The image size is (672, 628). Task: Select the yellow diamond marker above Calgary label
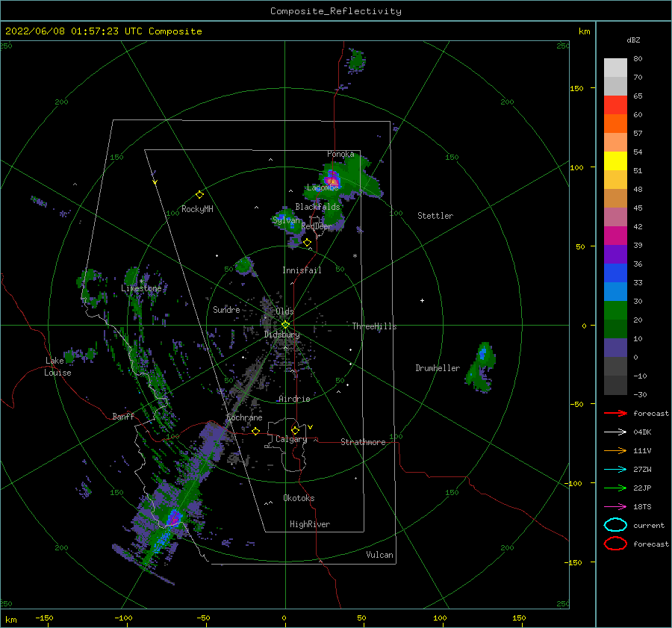295,430
